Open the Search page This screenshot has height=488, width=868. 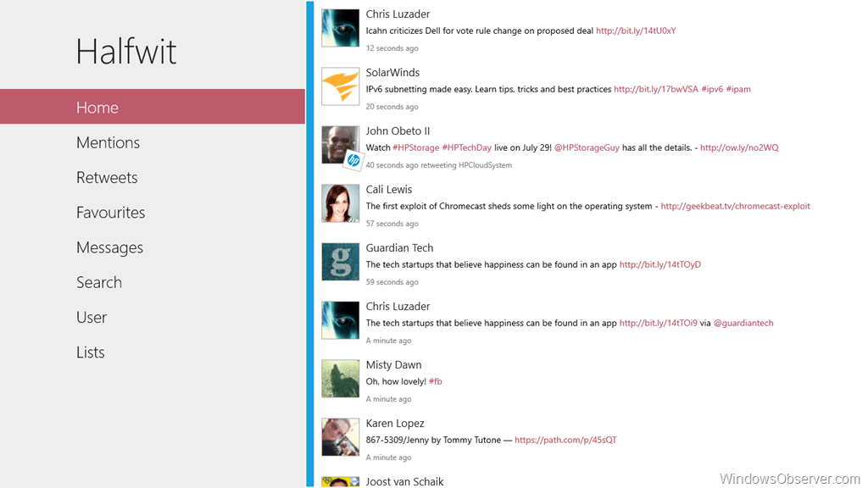click(x=99, y=282)
